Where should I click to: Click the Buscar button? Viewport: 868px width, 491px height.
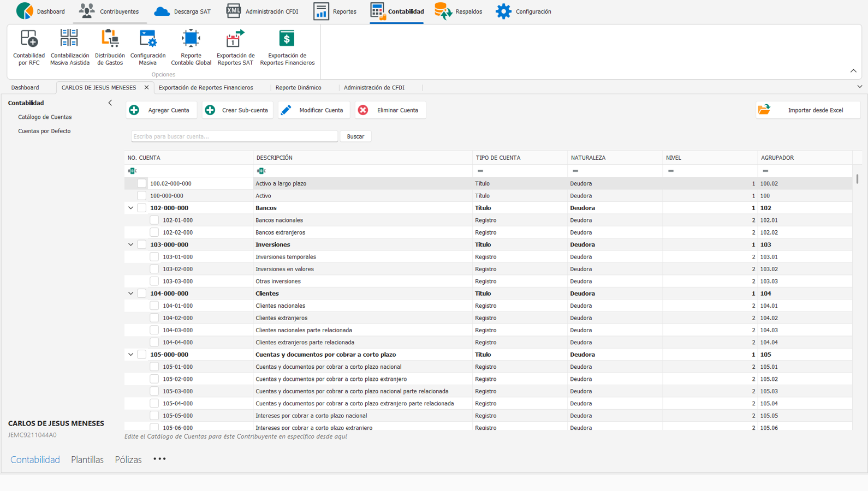355,136
